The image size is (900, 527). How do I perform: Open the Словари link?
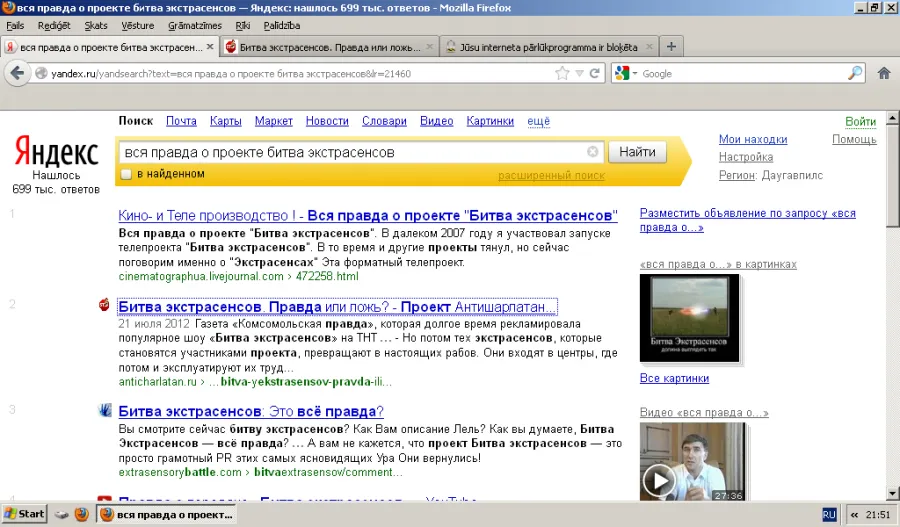point(384,121)
